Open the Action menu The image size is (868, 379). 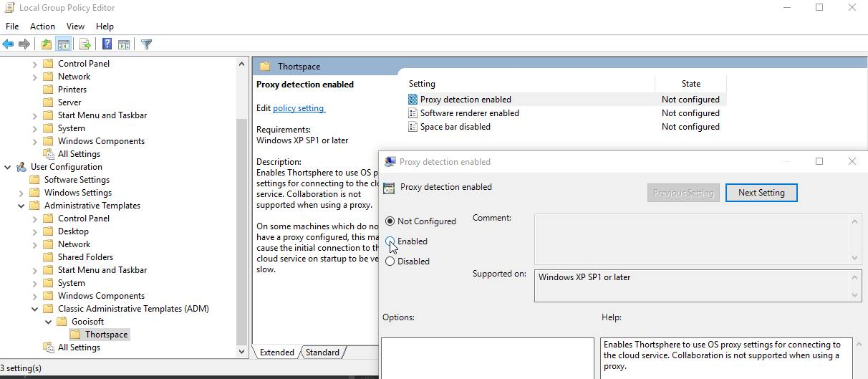[x=42, y=27]
